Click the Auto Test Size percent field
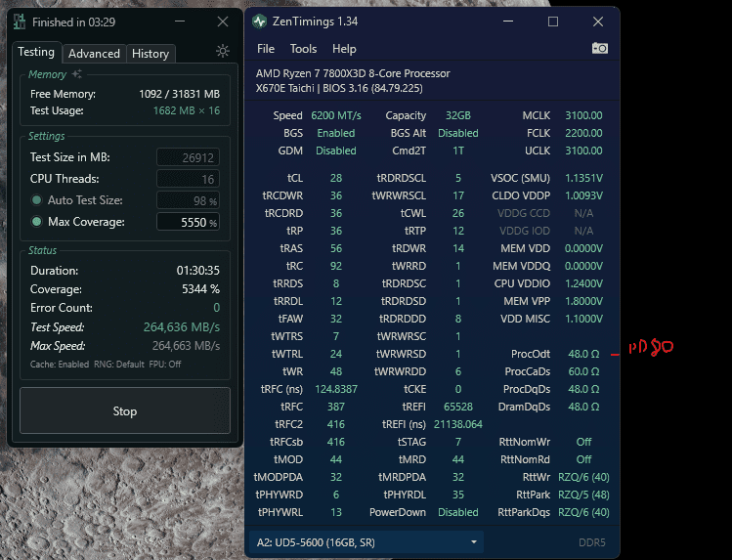The height and width of the screenshot is (560, 732). (189, 200)
